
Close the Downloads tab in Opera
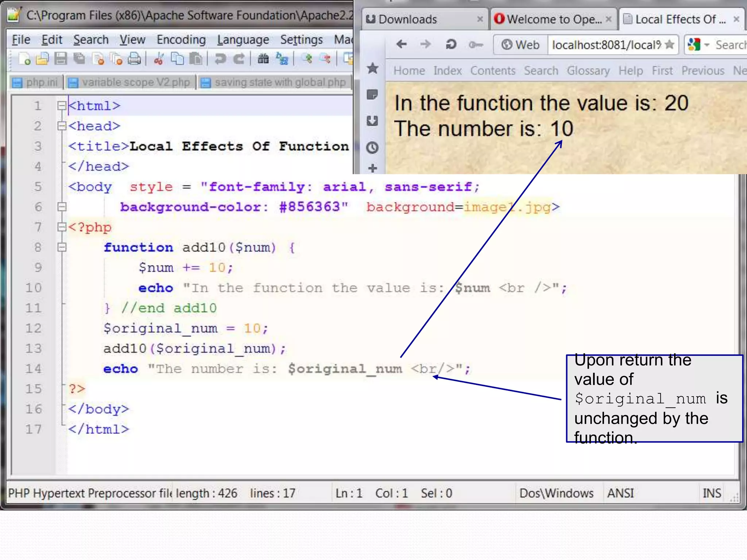click(480, 19)
